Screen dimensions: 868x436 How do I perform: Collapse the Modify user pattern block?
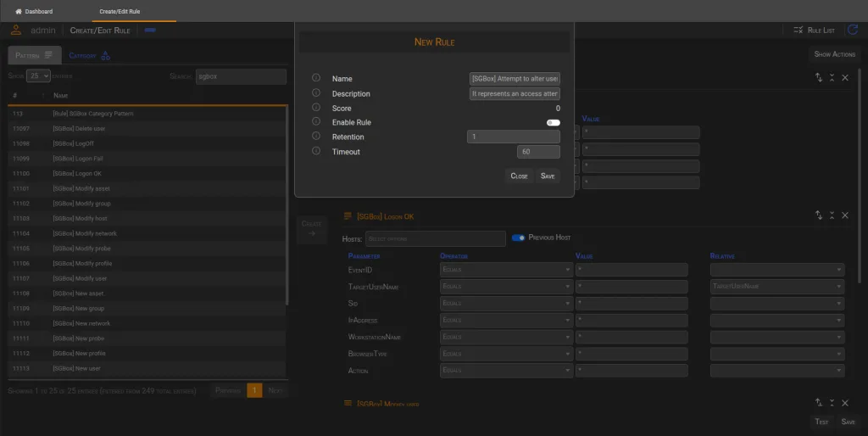click(832, 403)
